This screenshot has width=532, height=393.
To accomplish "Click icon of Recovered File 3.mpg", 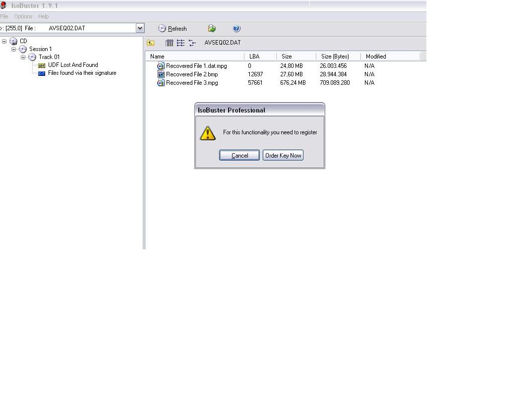I will 161,83.
